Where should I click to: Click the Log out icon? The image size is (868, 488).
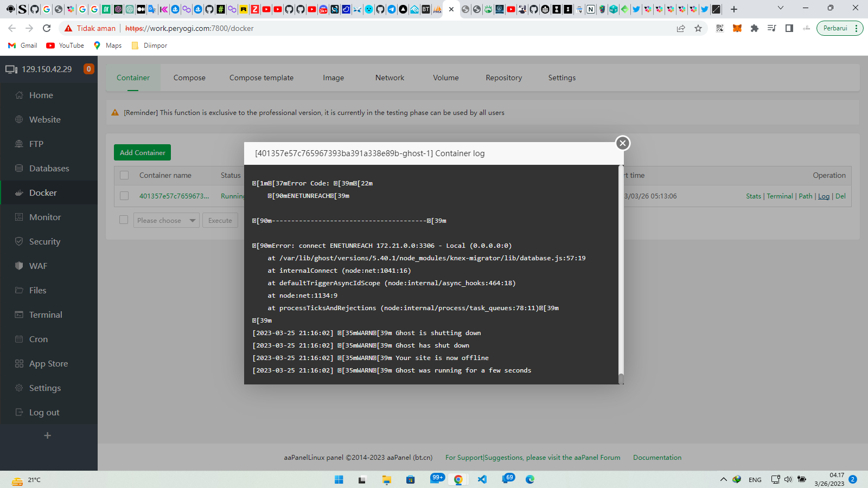coord(19,413)
